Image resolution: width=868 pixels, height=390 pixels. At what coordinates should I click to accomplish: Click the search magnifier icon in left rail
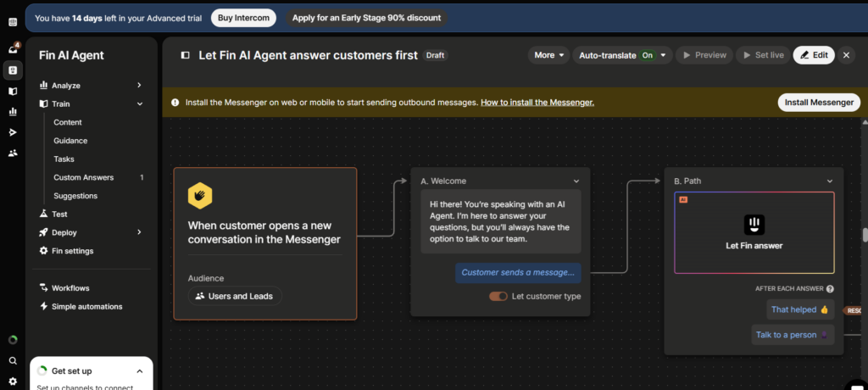click(x=13, y=360)
